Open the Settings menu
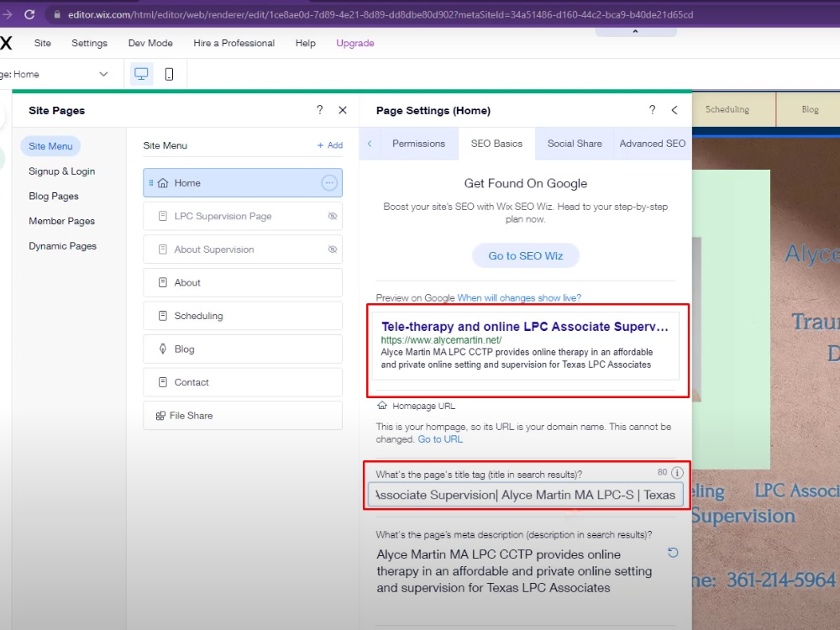840x630 pixels. tap(90, 43)
